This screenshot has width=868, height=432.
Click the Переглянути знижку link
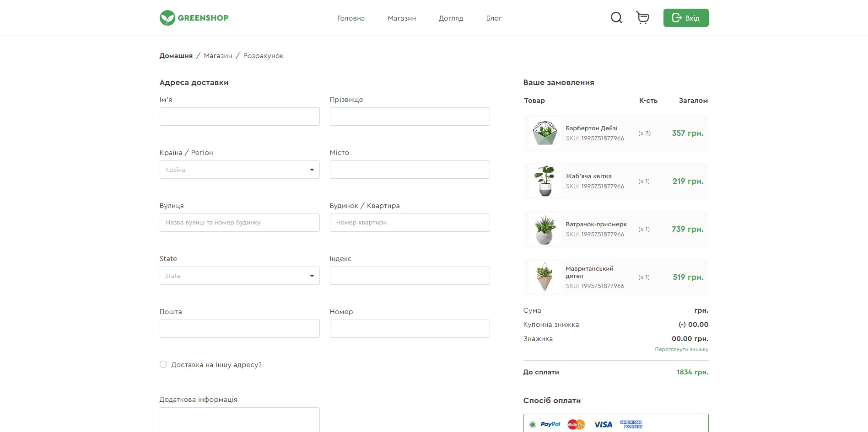coord(682,349)
